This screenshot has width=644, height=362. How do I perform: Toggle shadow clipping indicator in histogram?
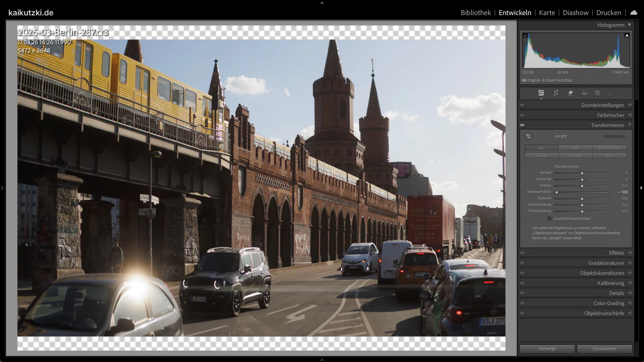click(x=525, y=35)
